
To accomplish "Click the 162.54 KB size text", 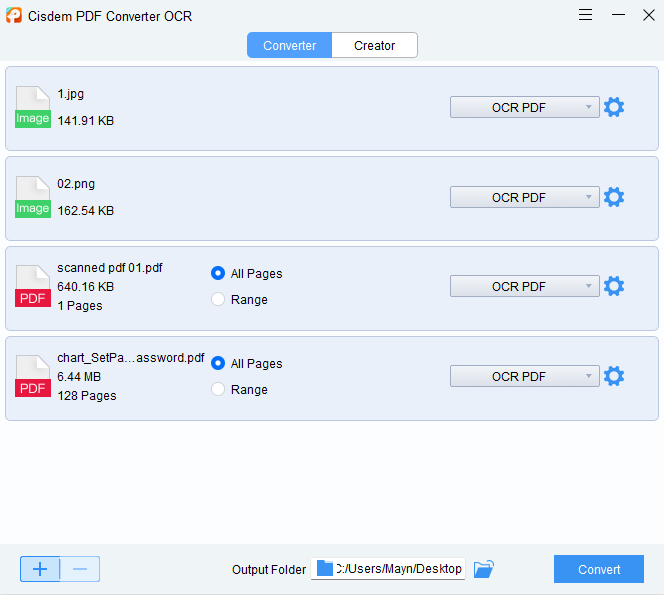I will (86, 210).
